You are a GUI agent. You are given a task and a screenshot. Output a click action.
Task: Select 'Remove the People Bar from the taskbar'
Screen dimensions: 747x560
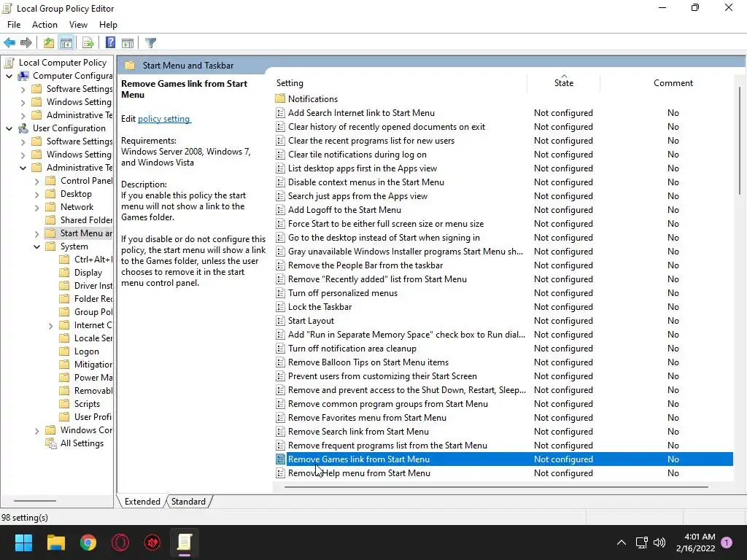(365, 265)
